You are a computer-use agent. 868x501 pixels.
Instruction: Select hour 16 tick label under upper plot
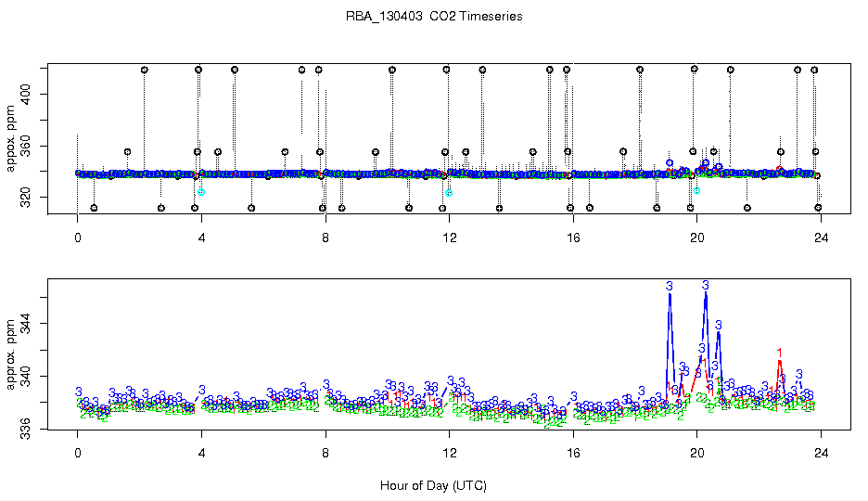[573, 238]
